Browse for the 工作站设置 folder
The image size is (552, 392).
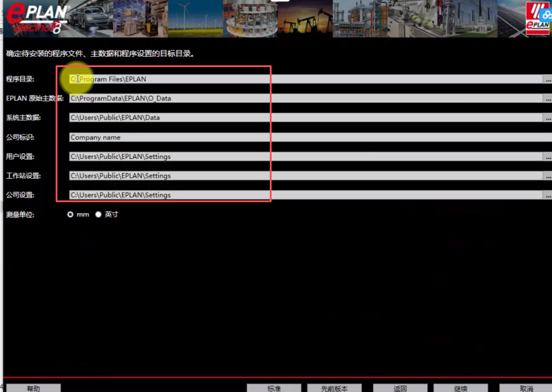548,176
